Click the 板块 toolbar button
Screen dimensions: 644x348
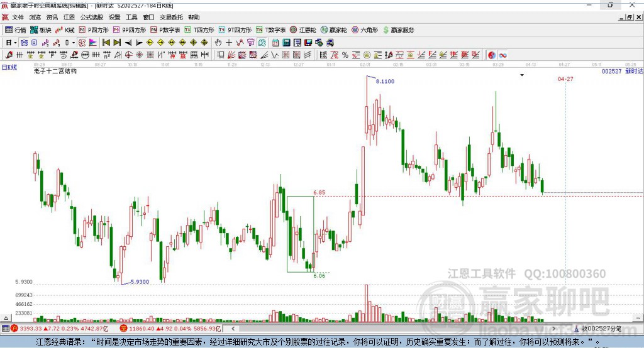coord(41,30)
